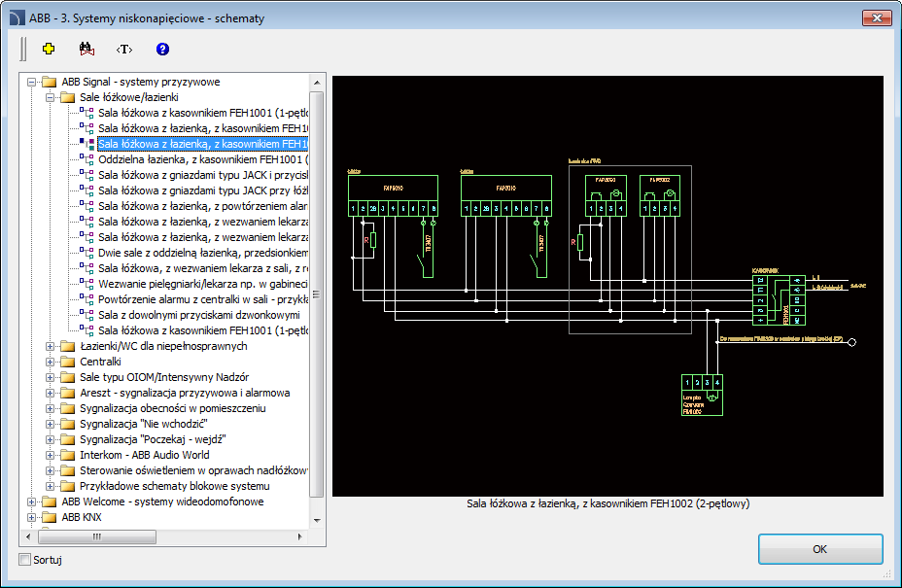This screenshot has height=588, width=902.
Task: Click the ABB Signal folder icon
Action: 49,82
